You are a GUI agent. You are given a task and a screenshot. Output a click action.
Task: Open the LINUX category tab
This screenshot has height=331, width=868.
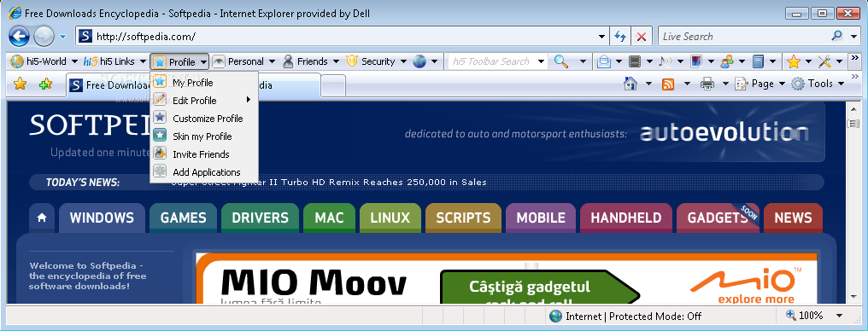390,218
